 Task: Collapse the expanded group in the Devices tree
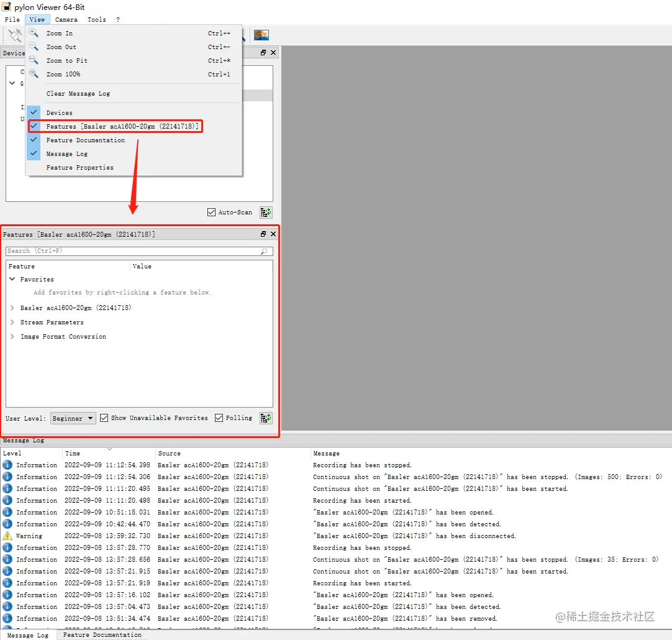(x=12, y=83)
